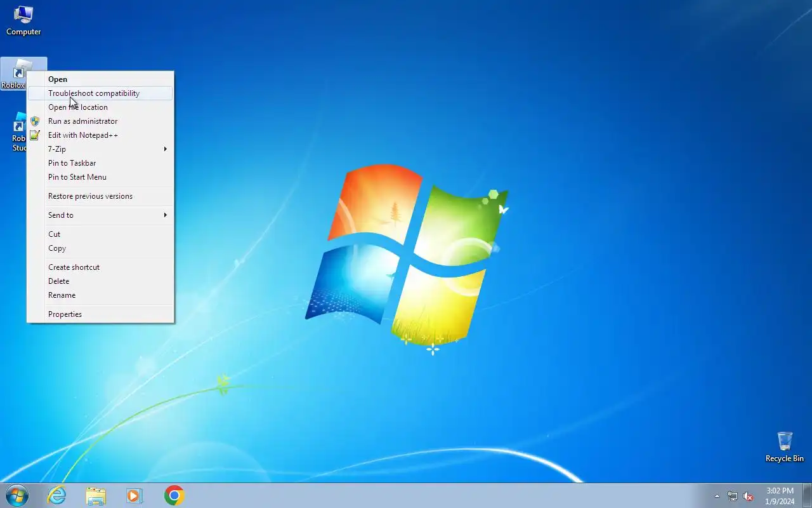812x508 pixels.
Task: Launch Google Chrome from taskbar
Action: pos(174,495)
